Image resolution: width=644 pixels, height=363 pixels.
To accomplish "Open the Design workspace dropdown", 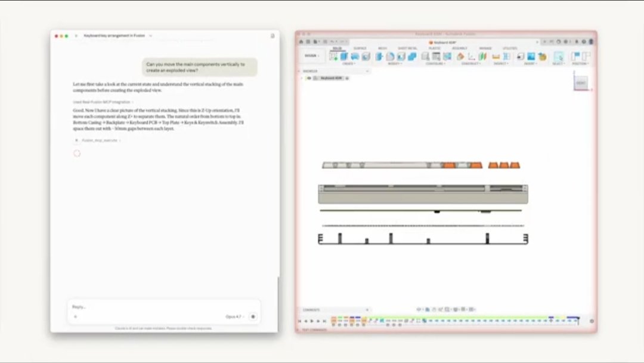I will pos(311,56).
